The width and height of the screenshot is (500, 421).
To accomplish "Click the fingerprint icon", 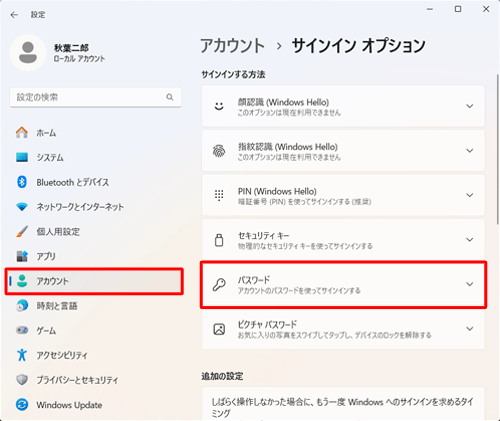I will 219,151.
